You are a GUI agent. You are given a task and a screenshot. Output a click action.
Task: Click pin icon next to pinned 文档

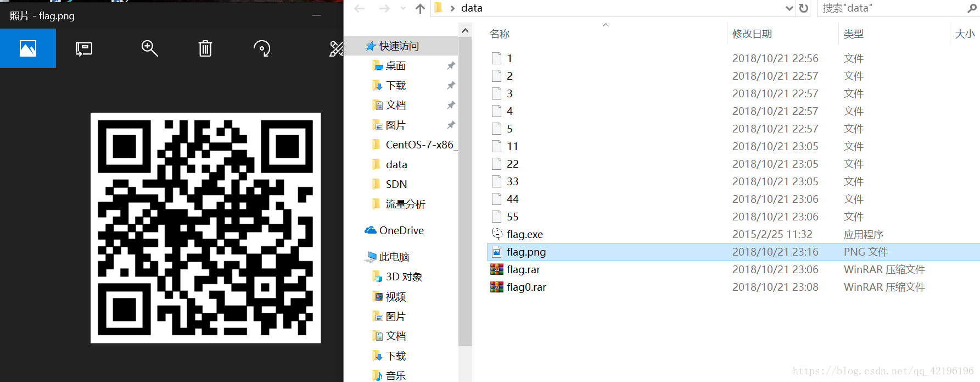(x=451, y=106)
